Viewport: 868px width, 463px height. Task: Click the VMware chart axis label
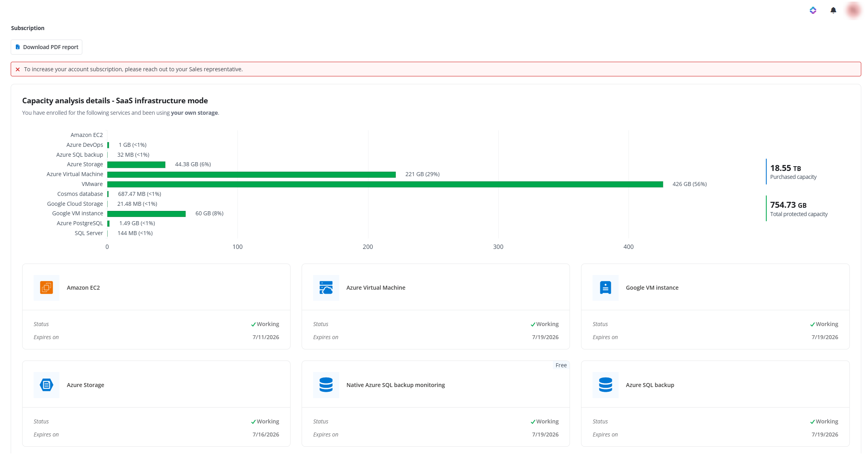[x=92, y=184]
